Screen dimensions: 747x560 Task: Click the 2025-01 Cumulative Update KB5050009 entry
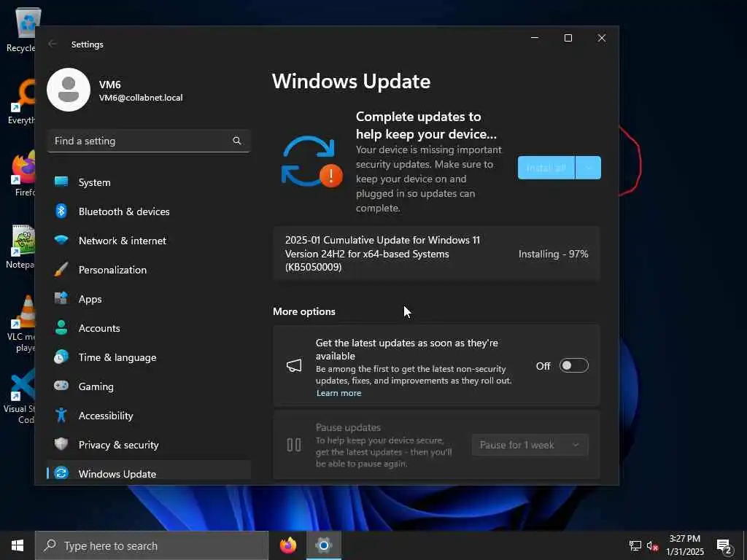436,253
